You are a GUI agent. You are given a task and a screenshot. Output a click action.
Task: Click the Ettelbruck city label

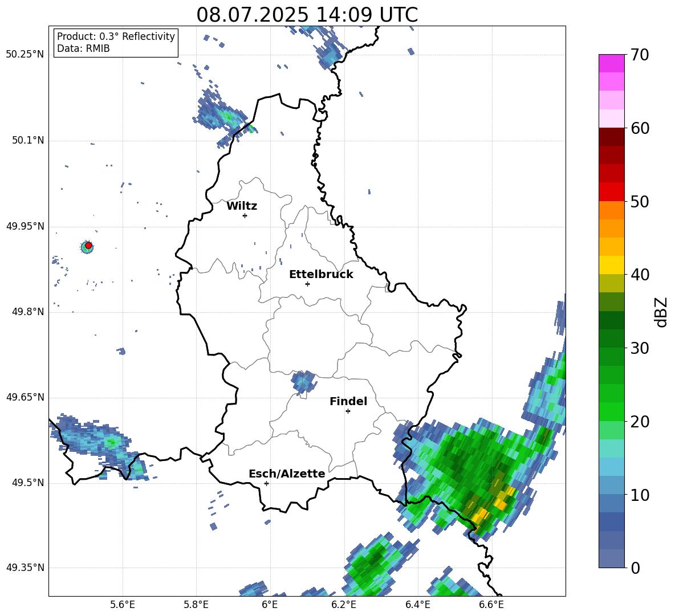pos(321,275)
